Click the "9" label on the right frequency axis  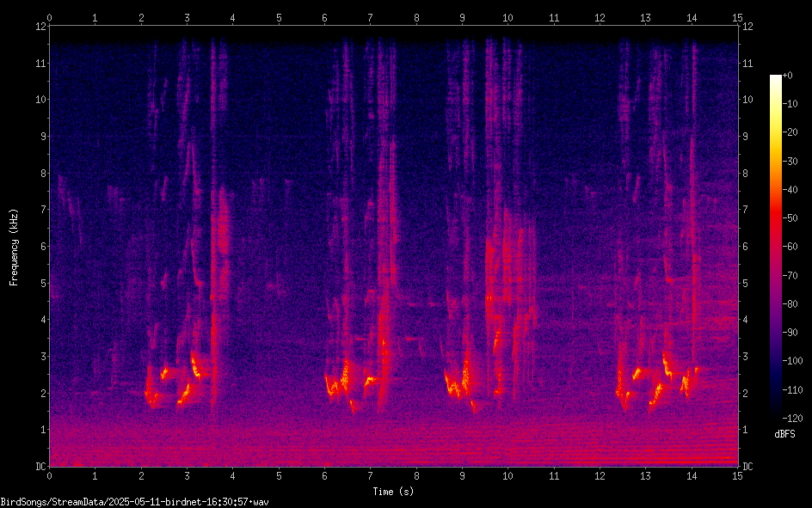pyautogui.click(x=745, y=137)
